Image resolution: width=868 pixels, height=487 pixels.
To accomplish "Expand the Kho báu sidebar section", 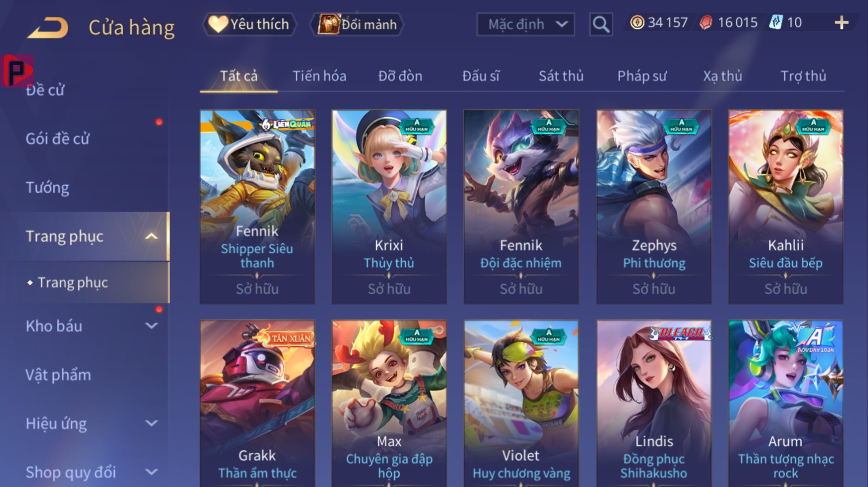I will pyautogui.click(x=151, y=326).
